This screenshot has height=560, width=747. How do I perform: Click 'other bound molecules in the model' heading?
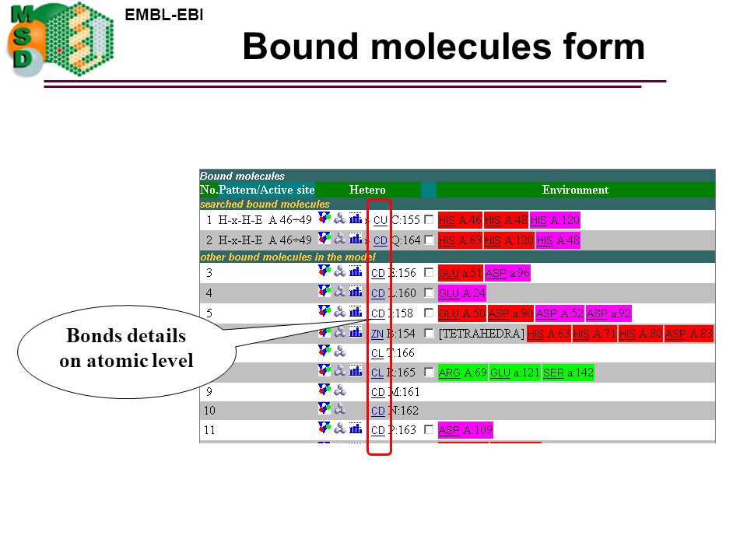[288, 257]
